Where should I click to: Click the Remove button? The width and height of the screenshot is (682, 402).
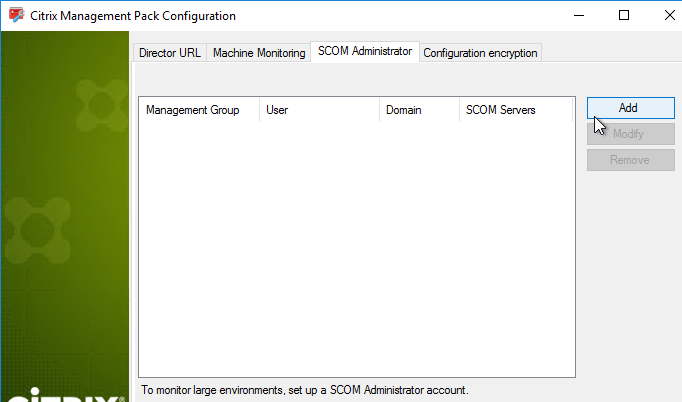pos(631,160)
